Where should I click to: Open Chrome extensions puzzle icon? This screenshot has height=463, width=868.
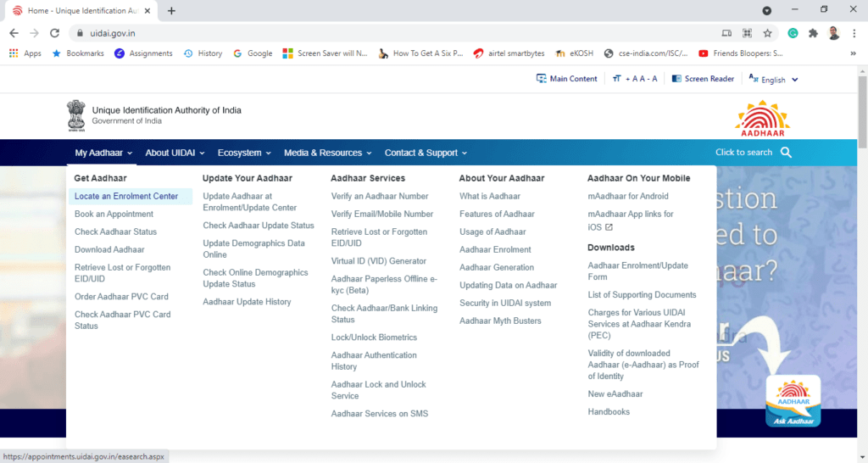click(814, 33)
